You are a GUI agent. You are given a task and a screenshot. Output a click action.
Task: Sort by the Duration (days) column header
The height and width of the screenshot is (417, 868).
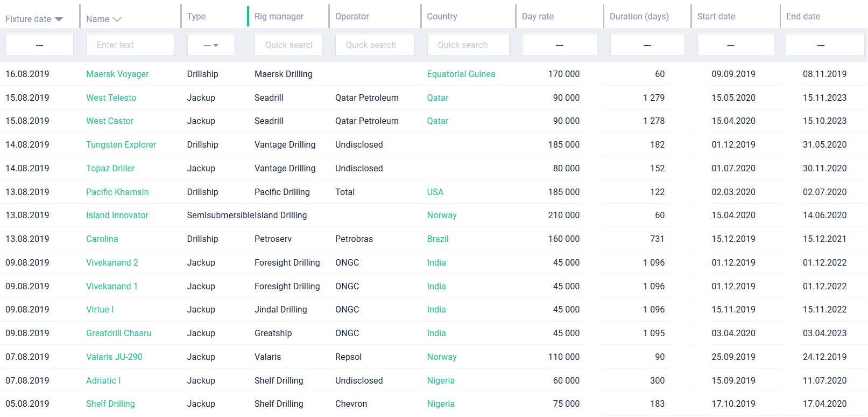639,17
